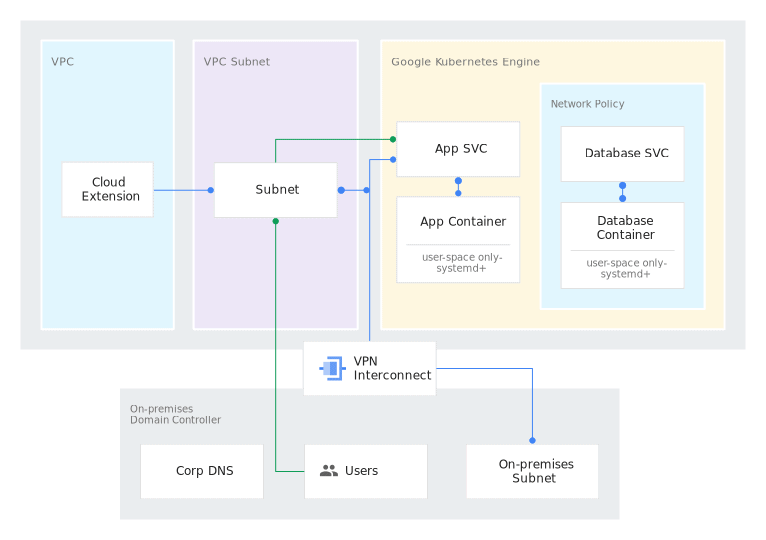Select the Subnet node in VPC Subnet
Image resolution: width=766 pixels, height=540 pixels.
pos(276,189)
